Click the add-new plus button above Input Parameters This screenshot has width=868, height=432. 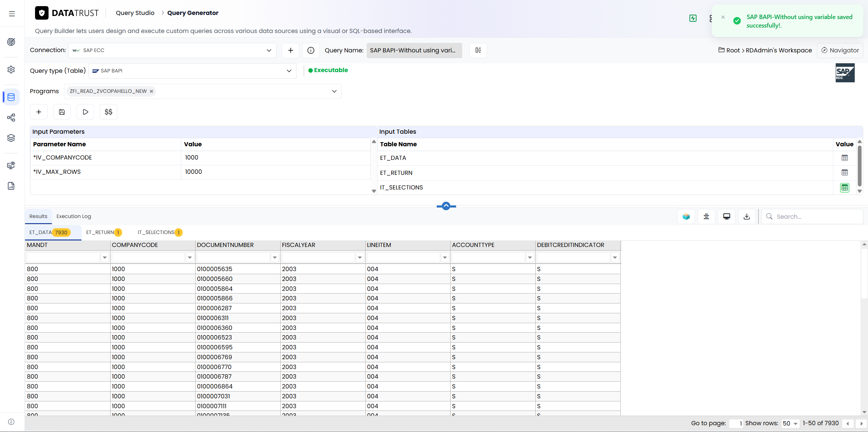[x=39, y=112]
